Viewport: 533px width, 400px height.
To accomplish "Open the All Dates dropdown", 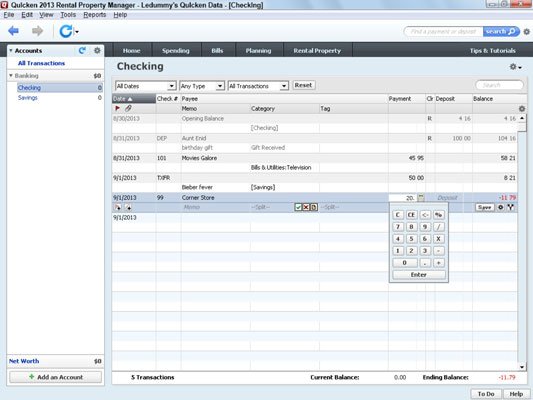I will (x=145, y=86).
